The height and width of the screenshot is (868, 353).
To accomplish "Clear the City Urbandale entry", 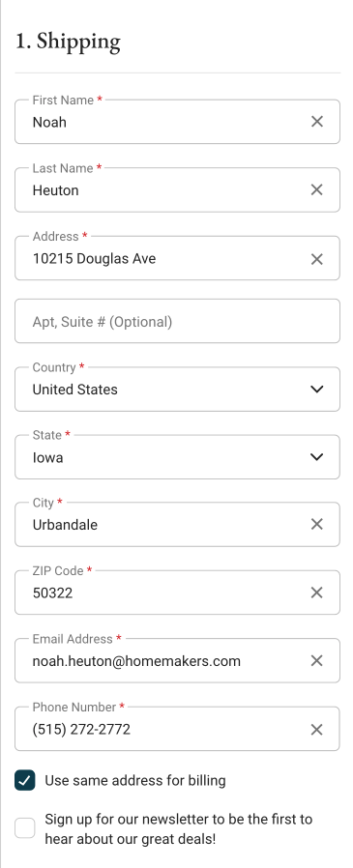I will point(316,524).
